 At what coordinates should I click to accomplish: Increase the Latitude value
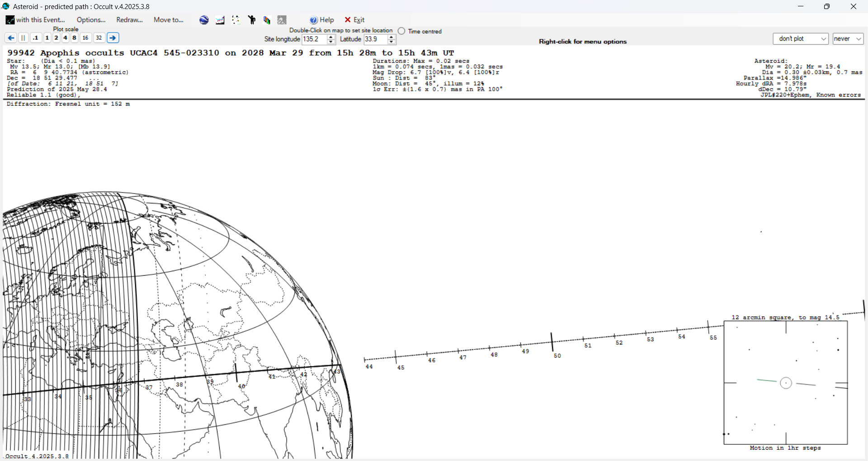click(x=392, y=37)
